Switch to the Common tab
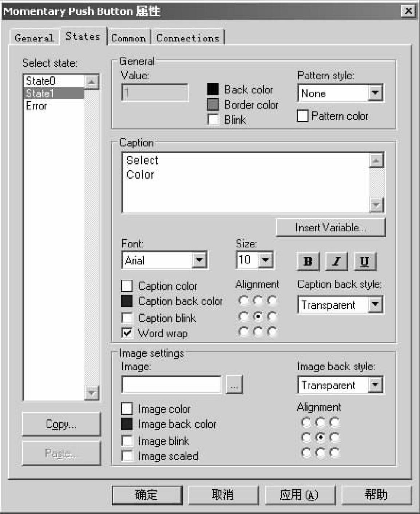Screen dimensions: 420x514 (x=128, y=38)
